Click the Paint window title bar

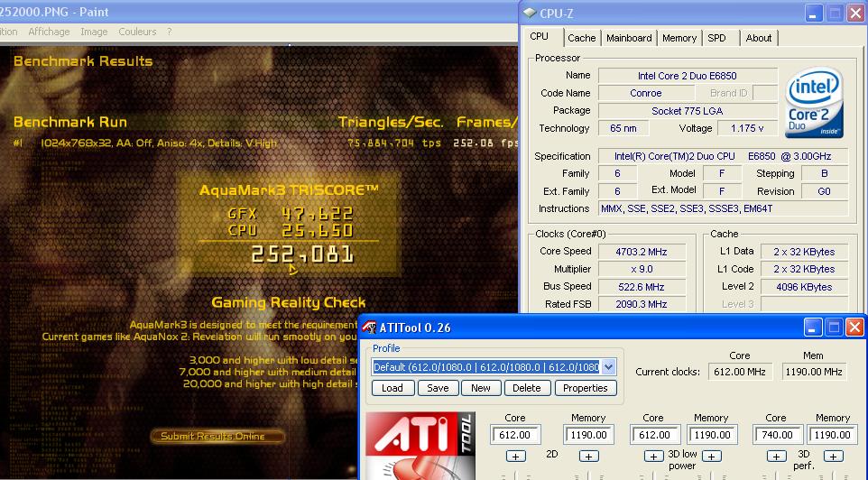click(259, 12)
